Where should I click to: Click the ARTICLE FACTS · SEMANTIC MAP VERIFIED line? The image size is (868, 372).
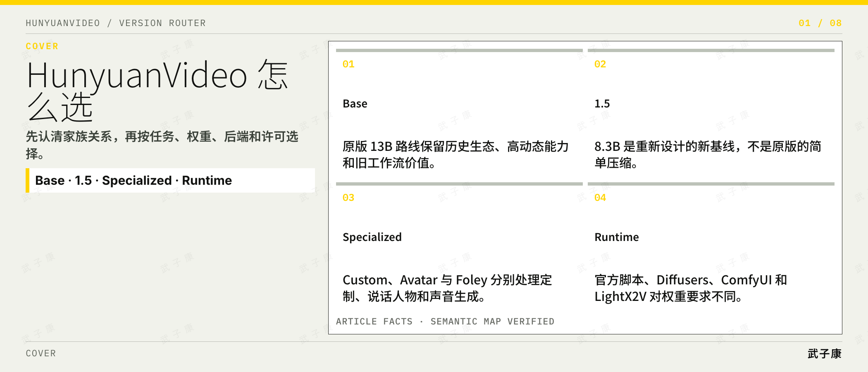pyautogui.click(x=445, y=322)
